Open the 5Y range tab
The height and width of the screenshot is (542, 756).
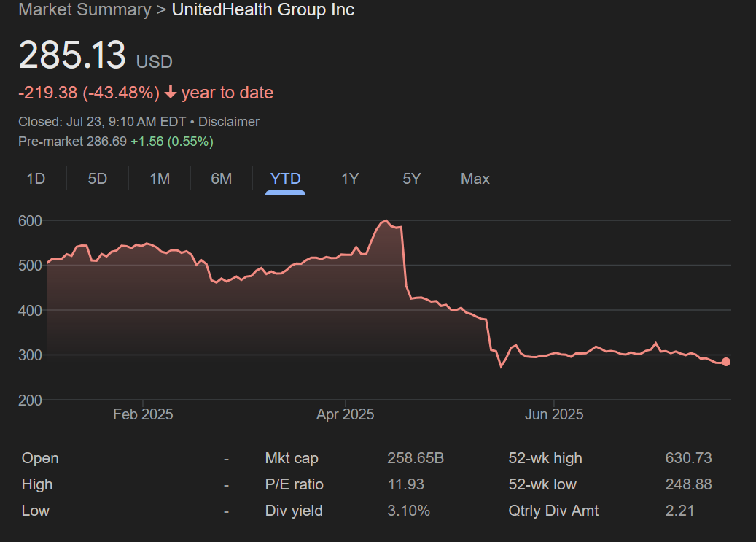[x=412, y=179]
